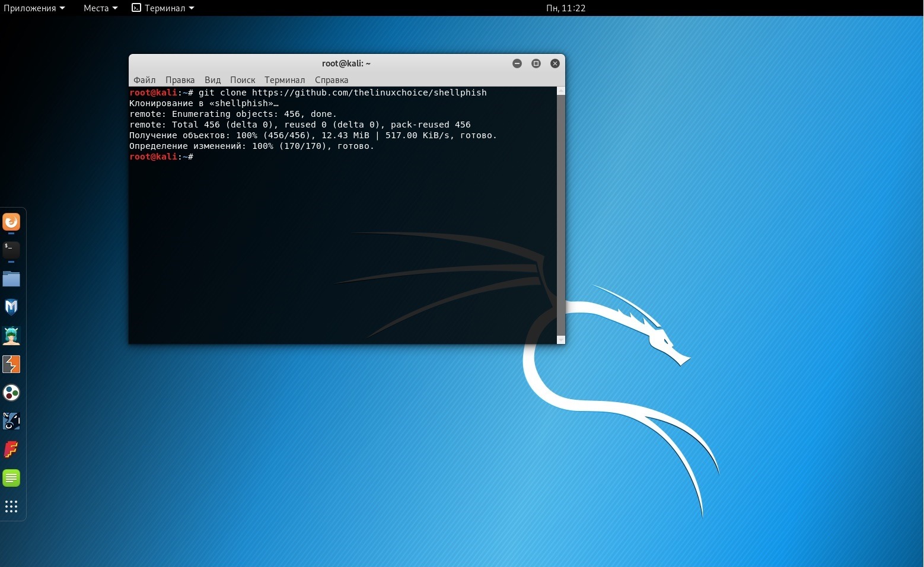Minimize the root@kali terminal window
Screen dimensions: 924x567
517,63
